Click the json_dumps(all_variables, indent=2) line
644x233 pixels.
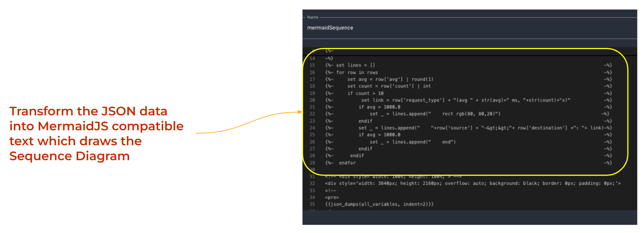point(379,204)
